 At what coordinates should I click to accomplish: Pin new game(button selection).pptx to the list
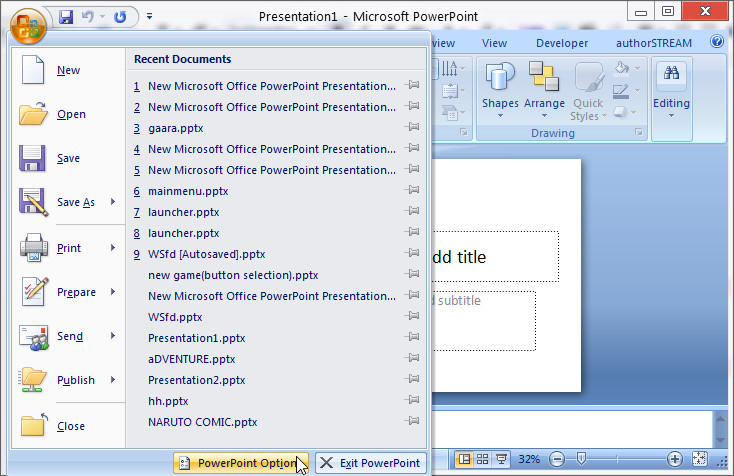coord(412,274)
